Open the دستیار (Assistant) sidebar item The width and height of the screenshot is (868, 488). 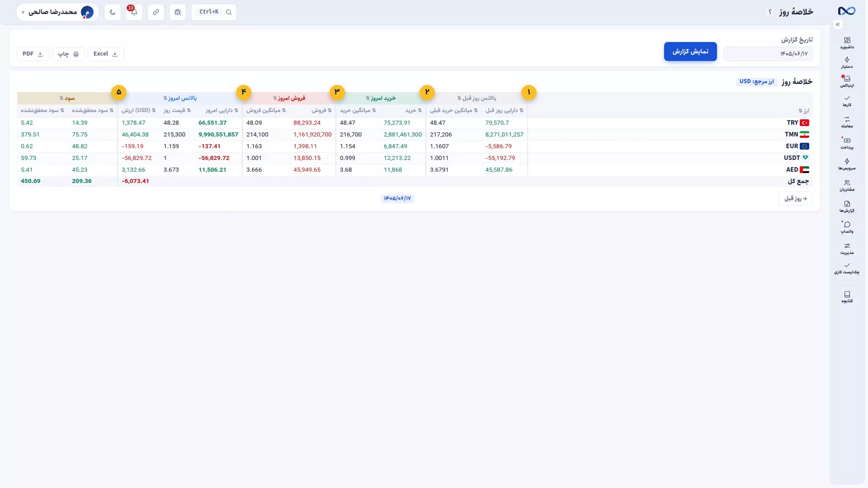click(x=847, y=62)
